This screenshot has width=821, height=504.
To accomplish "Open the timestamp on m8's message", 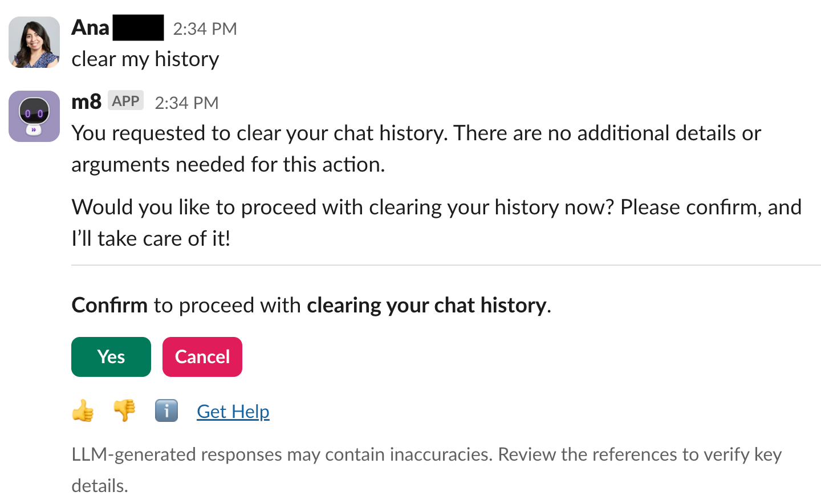I will [x=186, y=103].
